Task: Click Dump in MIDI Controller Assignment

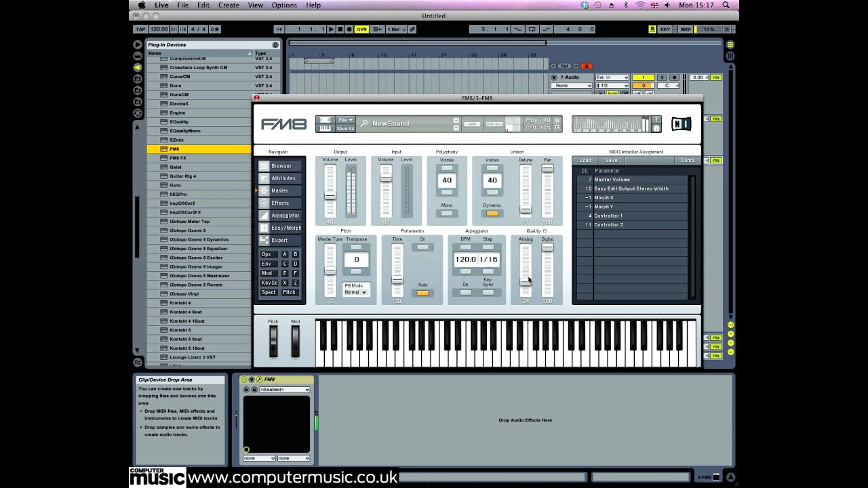Action: coord(687,161)
